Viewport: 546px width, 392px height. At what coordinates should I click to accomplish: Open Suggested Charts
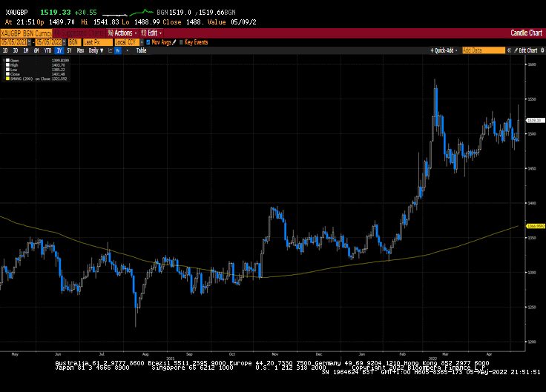coord(79,33)
